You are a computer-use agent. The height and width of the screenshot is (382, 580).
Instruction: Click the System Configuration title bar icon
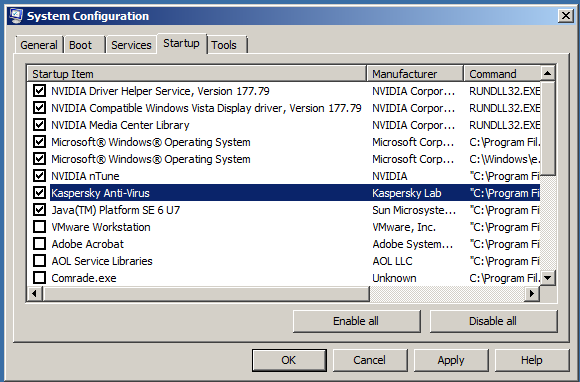16,16
